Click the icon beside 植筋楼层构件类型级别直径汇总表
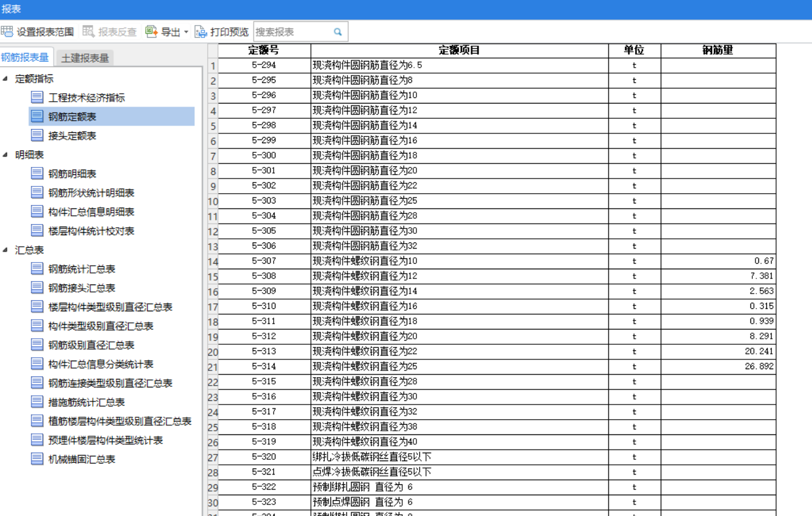Screen dimensions: 812x516 point(37,420)
